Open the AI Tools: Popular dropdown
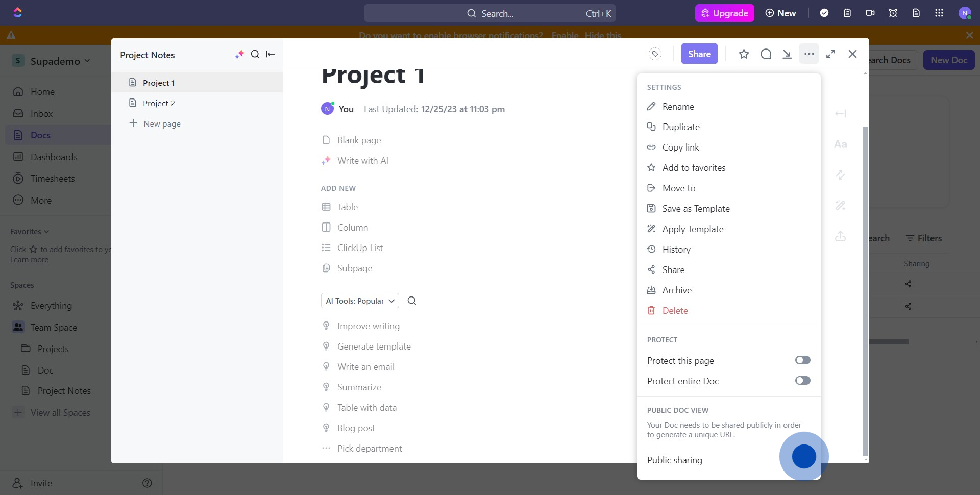 (x=360, y=301)
